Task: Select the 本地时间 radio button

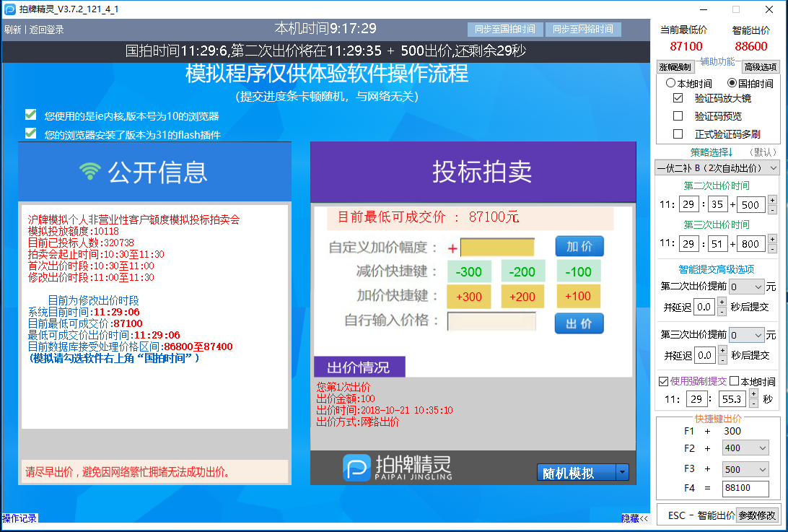Action: point(670,83)
